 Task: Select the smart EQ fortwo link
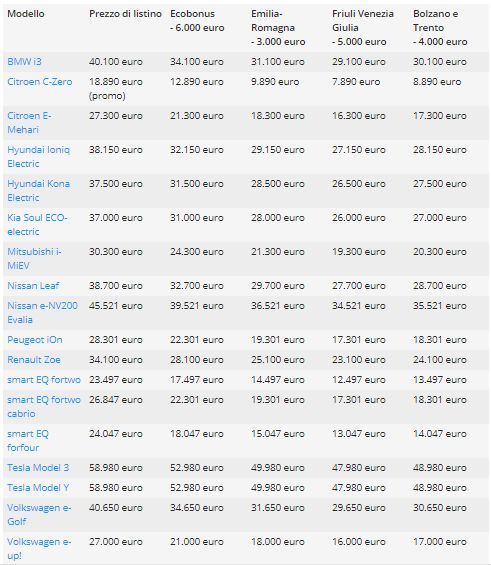[x=44, y=380]
